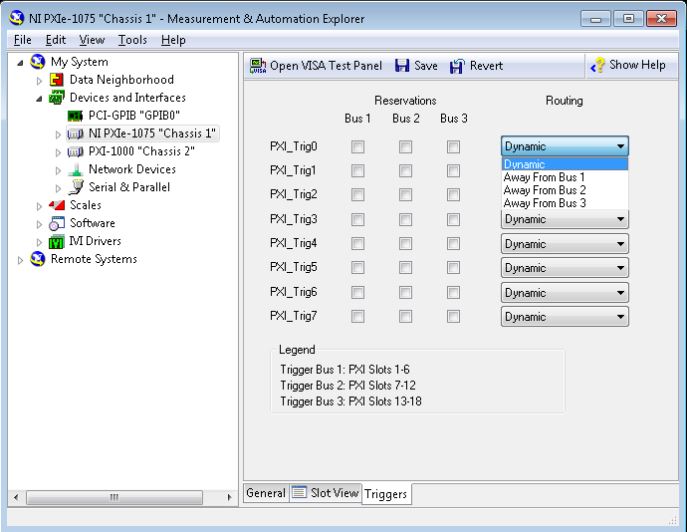Check PXI_Trig0 Bus 1 reservation
This screenshot has width=687, height=532.
click(x=358, y=147)
